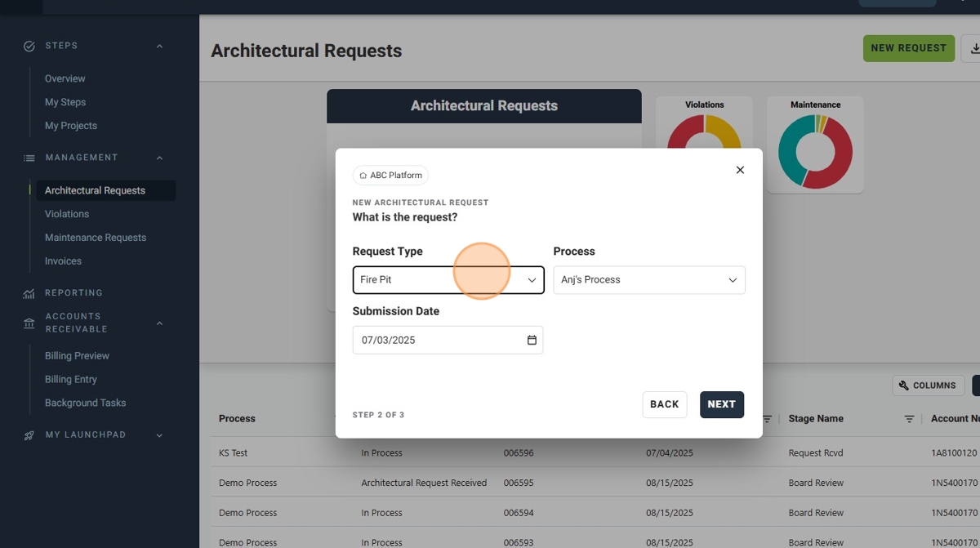
Task: Open Background Tasks
Action: click(x=85, y=403)
